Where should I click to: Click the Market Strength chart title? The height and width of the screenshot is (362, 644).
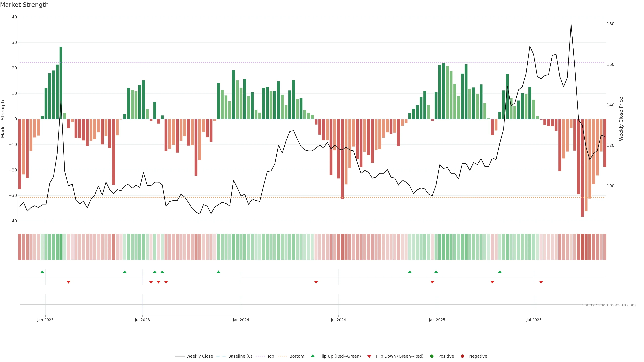[24, 5]
